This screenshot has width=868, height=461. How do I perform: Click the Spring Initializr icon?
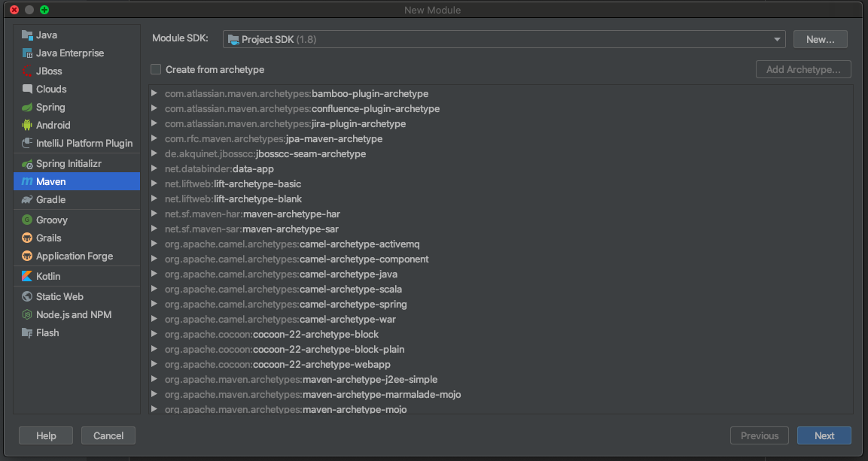tap(26, 164)
